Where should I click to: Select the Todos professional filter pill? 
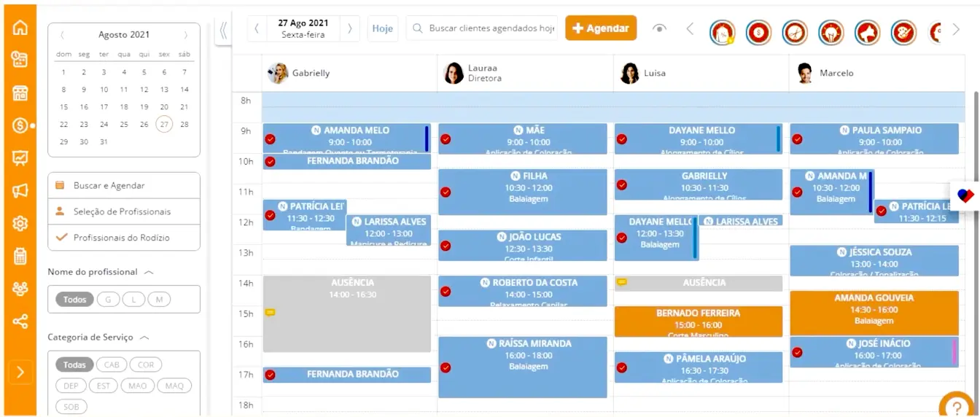click(74, 300)
